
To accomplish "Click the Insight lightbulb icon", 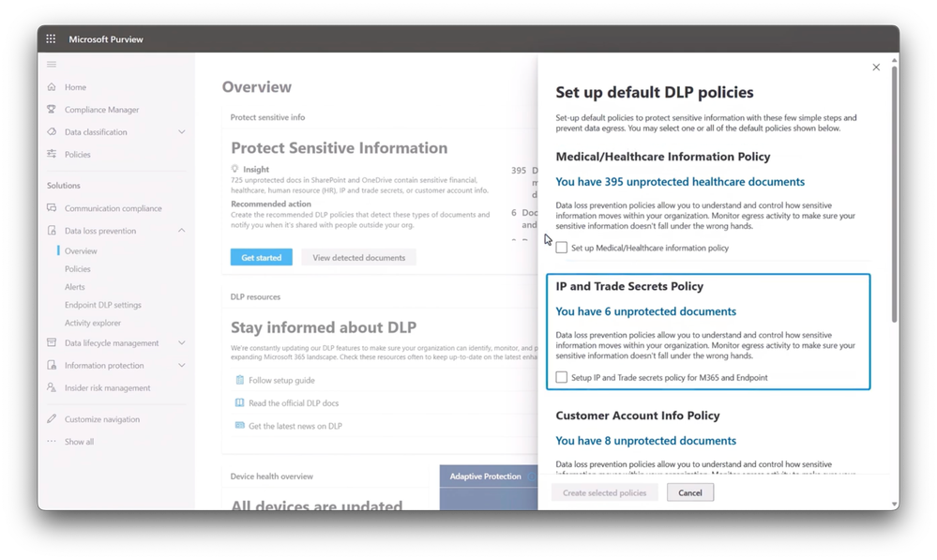I will click(234, 169).
